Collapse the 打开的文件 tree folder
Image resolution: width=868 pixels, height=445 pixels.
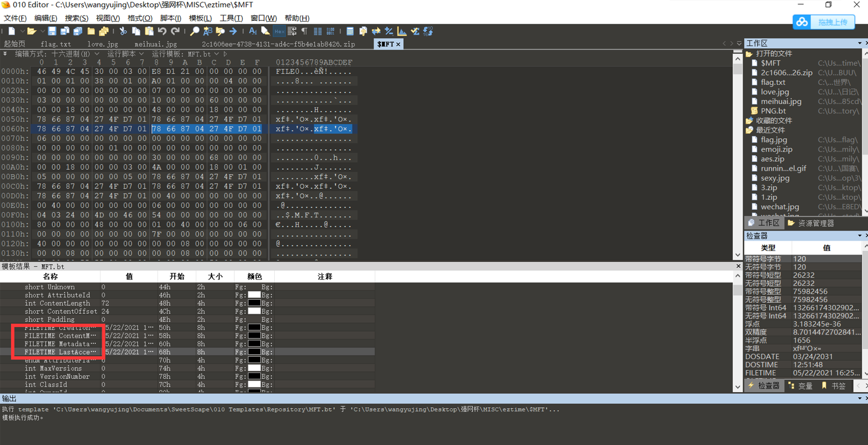click(x=749, y=53)
